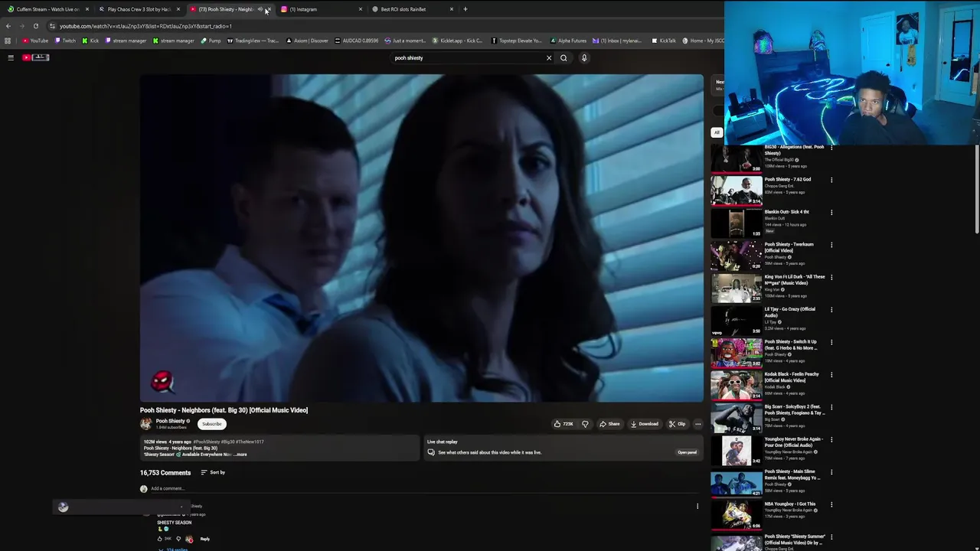Image resolution: width=980 pixels, height=551 pixels.
Task: Open options for 'Switch It Up' video
Action: click(x=831, y=343)
